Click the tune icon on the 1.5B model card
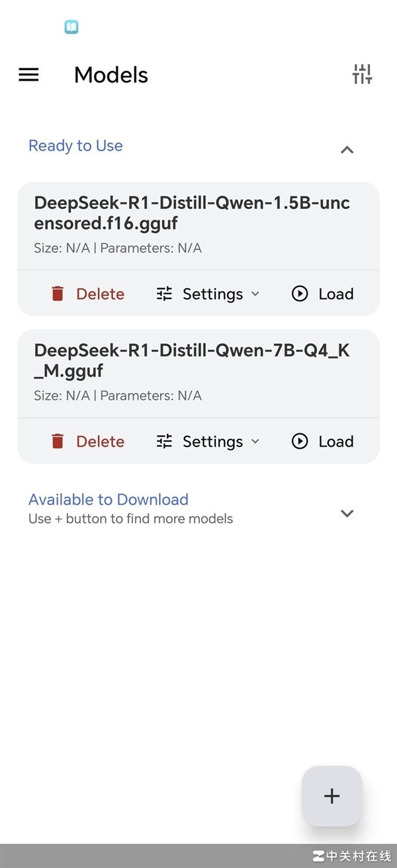 [x=164, y=294]
